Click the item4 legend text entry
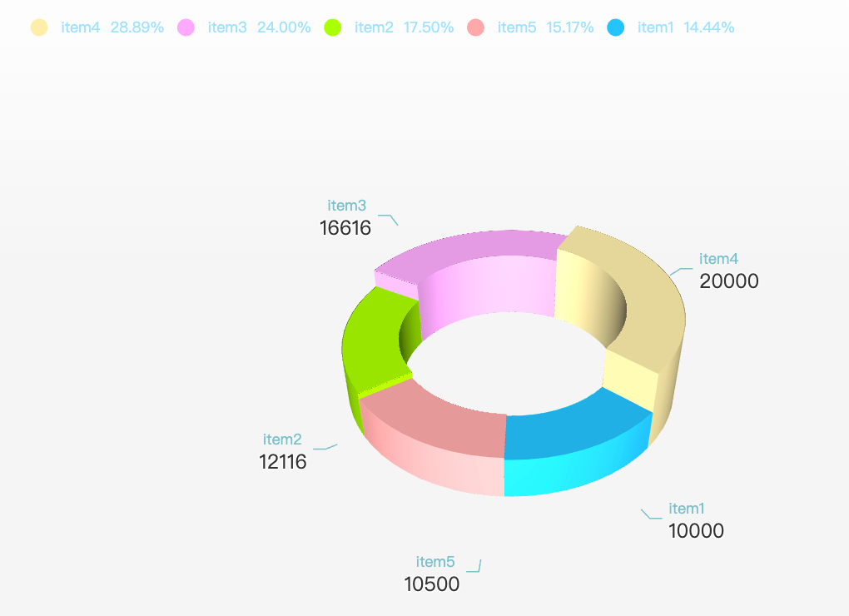The width and height of the screenshot is (849, 616). tap(79, 27)
